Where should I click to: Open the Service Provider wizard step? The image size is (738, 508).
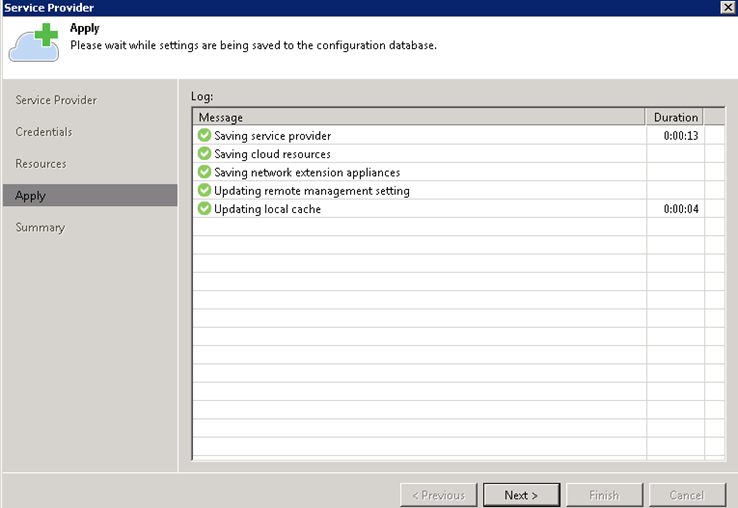[56, 100]
